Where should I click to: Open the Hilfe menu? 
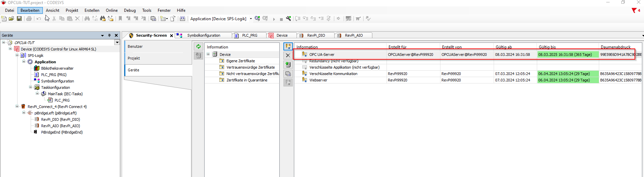point(181,10)
